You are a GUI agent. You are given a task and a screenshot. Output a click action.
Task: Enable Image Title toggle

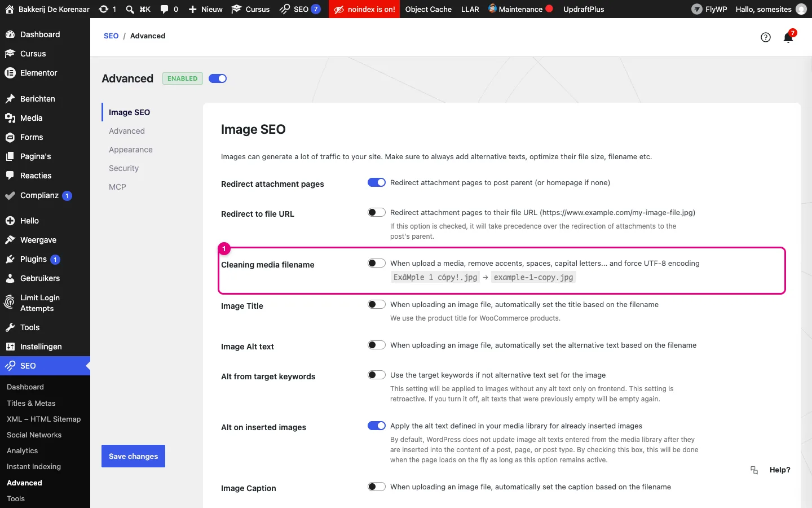click(x=377, y=304)
